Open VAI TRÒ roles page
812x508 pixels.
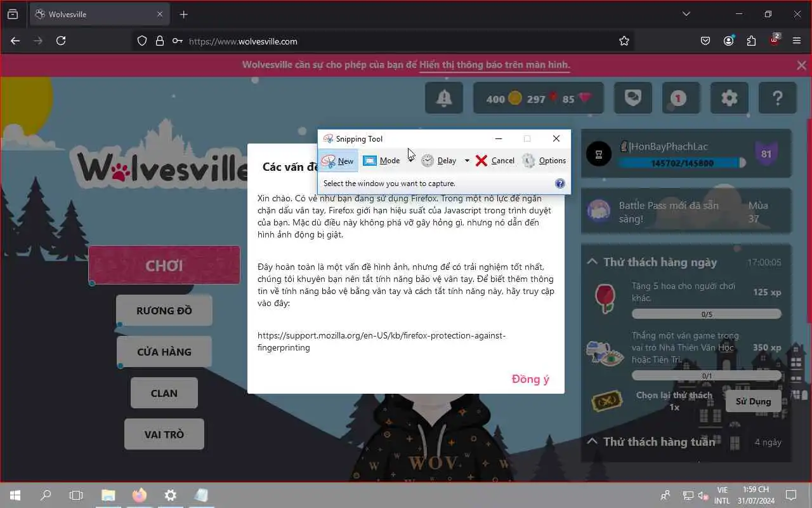click(164, 434)
